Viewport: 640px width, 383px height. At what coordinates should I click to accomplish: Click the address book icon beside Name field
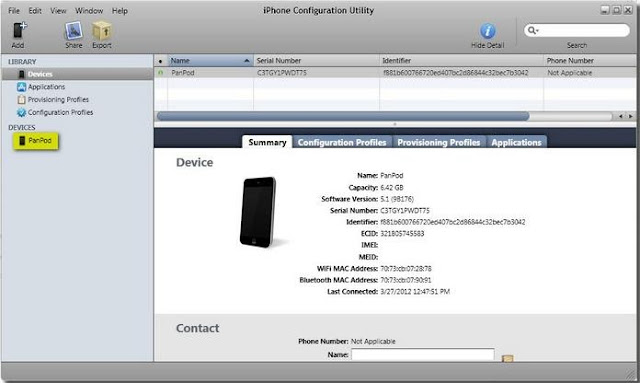(x=507, y=359)
